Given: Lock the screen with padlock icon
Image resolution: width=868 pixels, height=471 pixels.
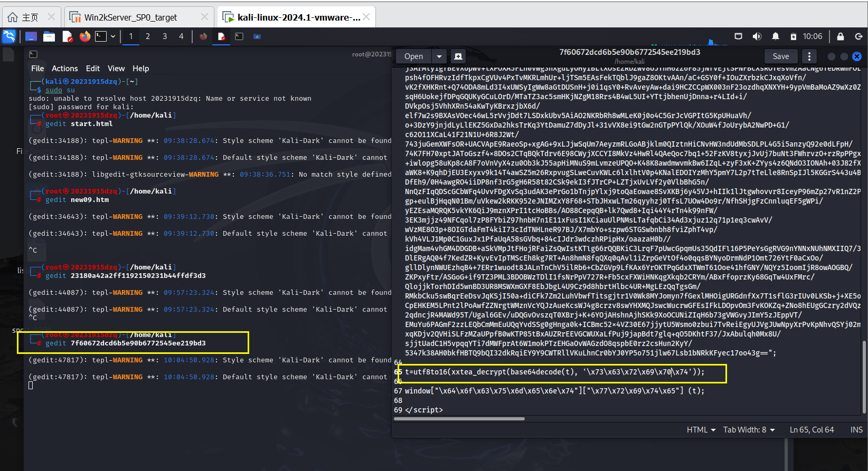Looking at the screenshot, I should (841, 36).
